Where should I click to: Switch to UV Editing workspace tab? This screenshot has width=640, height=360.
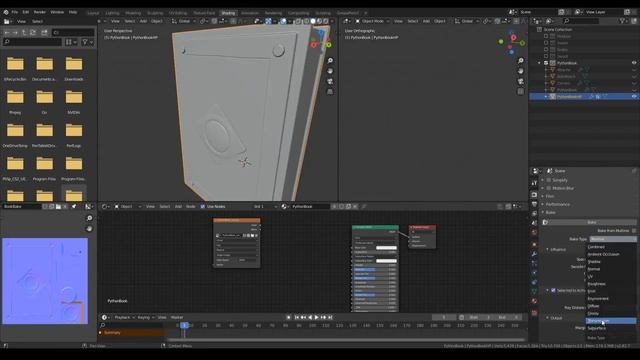click(178, 13)
